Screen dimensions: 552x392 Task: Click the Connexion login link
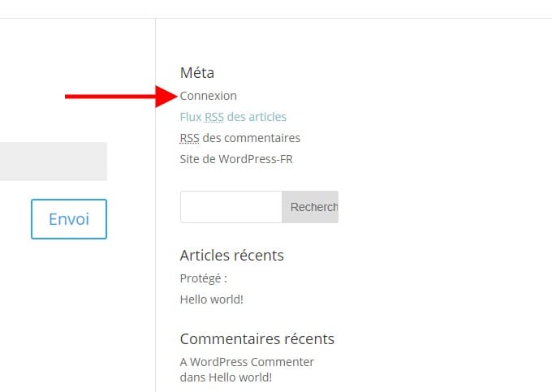point(209,96)
